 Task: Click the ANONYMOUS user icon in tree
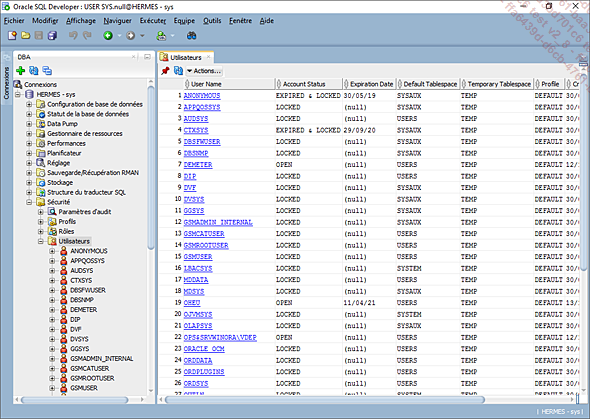tap(64, 251)
